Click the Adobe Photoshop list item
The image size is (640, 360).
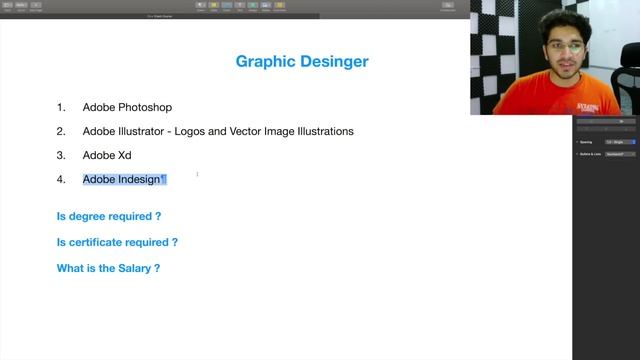pyautogui.click(x=127, y=107)
